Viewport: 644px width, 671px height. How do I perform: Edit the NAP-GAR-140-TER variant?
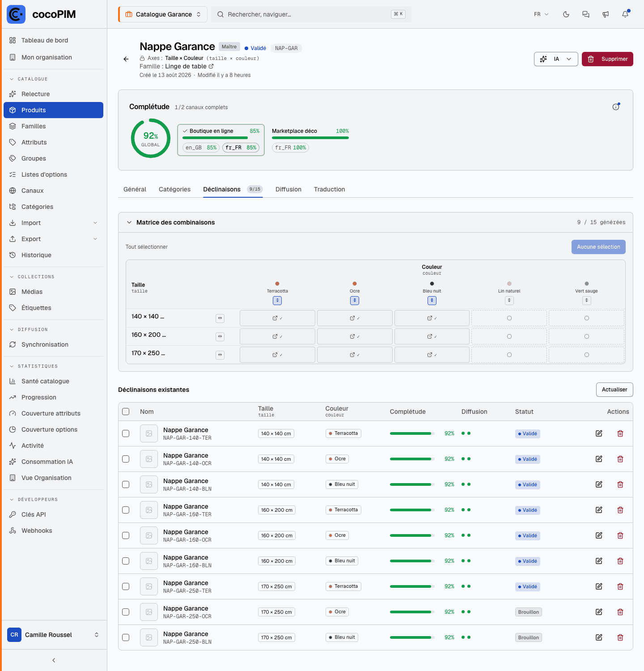tap(599, 433)
